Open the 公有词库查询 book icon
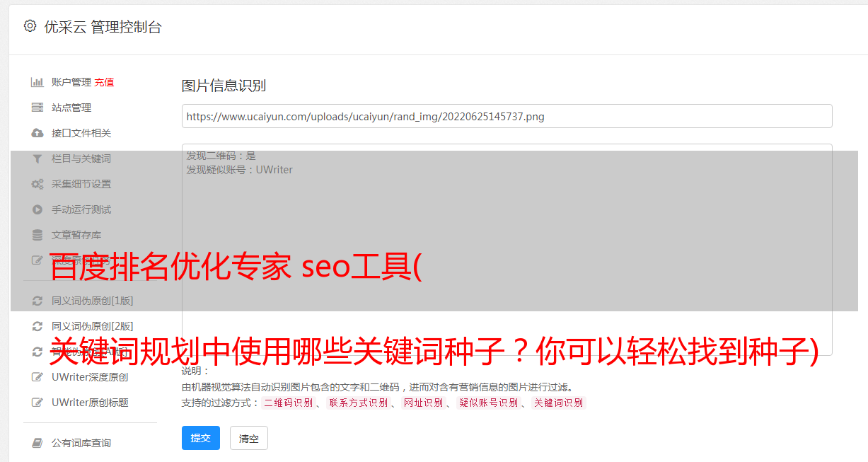 tap(37, 443)
